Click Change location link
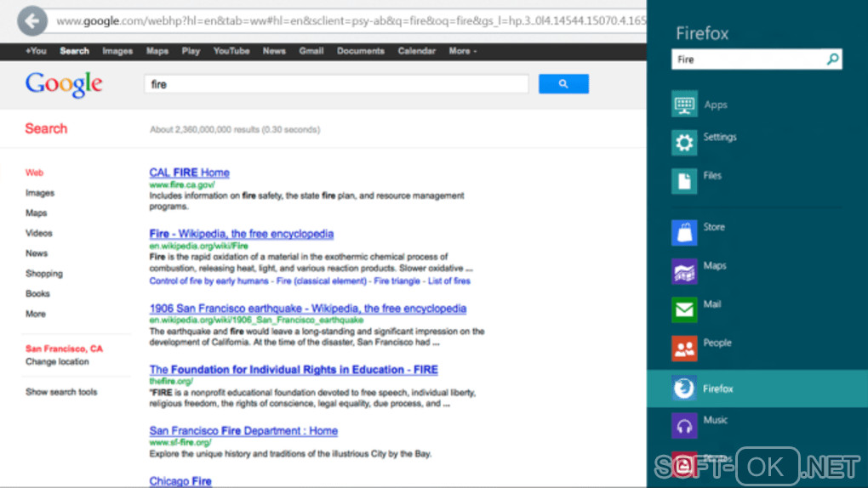 (57, 362)
